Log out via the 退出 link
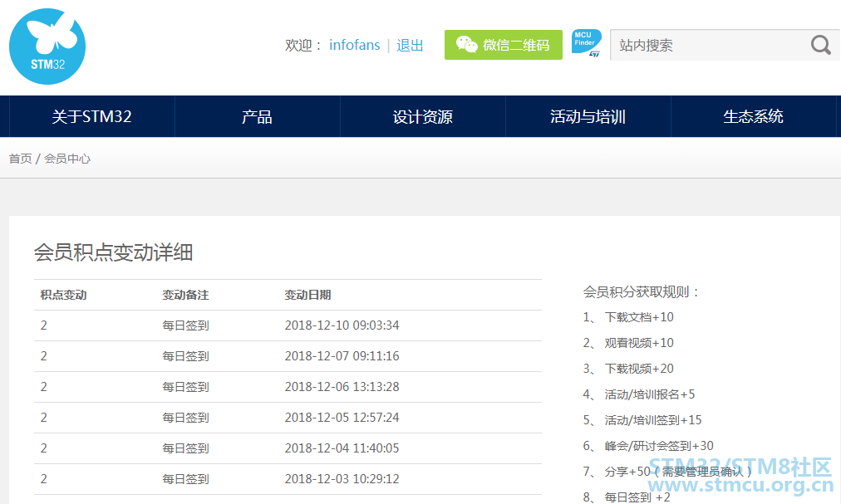The height and width of the screenshot is (504, 841). click(x=411, y=45)
